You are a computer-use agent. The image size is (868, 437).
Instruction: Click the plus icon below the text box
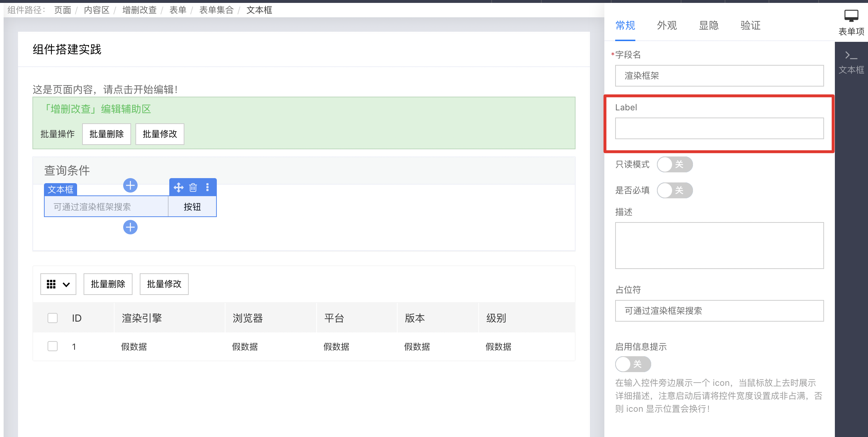pos(130,227)
